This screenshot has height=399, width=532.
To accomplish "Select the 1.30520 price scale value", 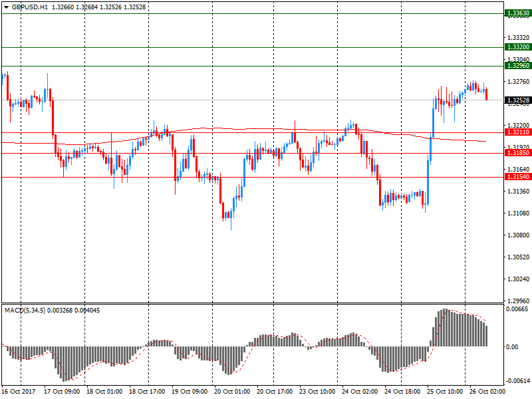I will coord(519,257).
